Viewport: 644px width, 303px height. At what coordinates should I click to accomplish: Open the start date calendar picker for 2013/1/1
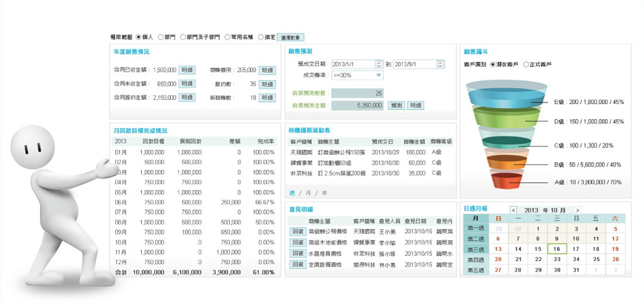pyautogui.click(x=378, y=64)
